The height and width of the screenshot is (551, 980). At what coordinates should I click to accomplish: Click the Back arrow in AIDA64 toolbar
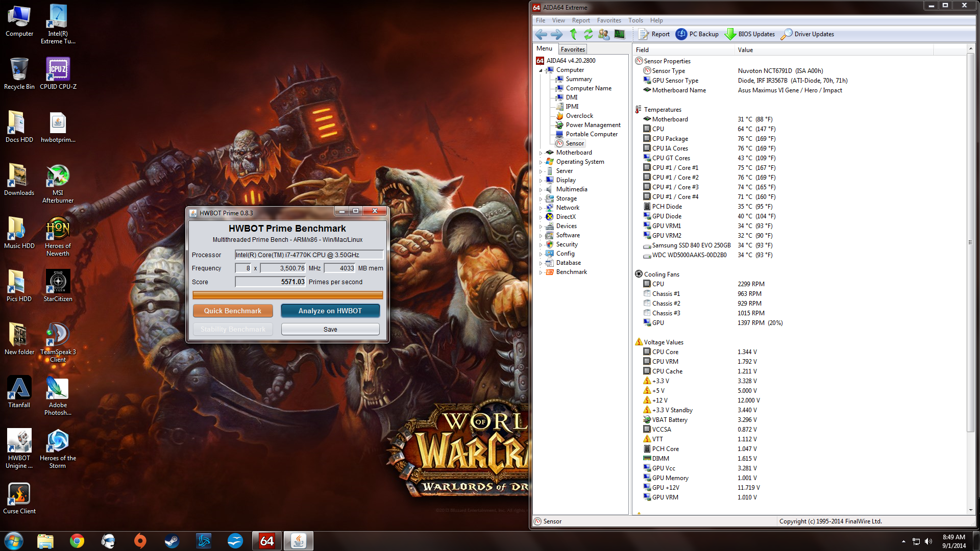point(541,34)
